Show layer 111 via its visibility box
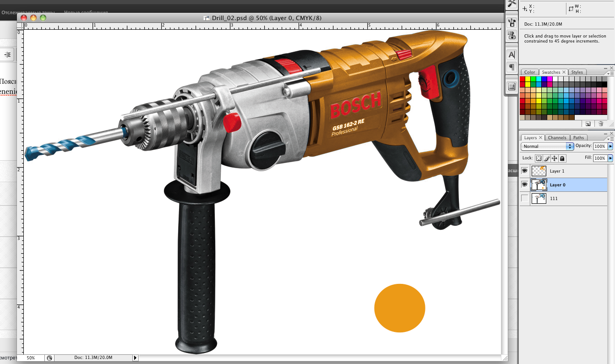Screen dimensions: 615x364 [x=525, y=198]
